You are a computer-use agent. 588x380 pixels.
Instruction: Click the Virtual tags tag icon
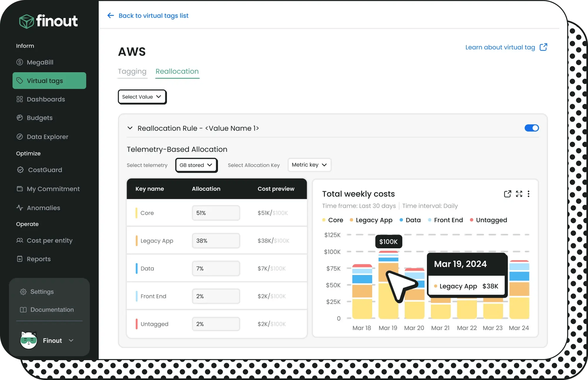tap(20, 81)
